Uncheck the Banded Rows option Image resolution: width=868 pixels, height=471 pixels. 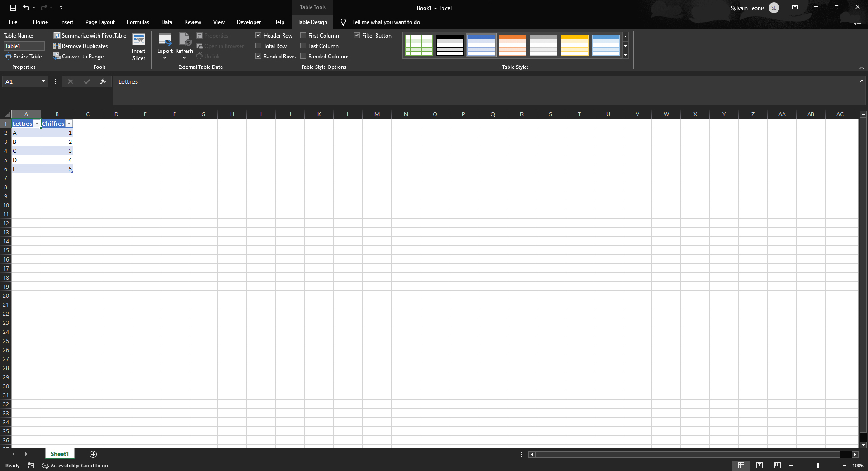[x=259, y=56]
